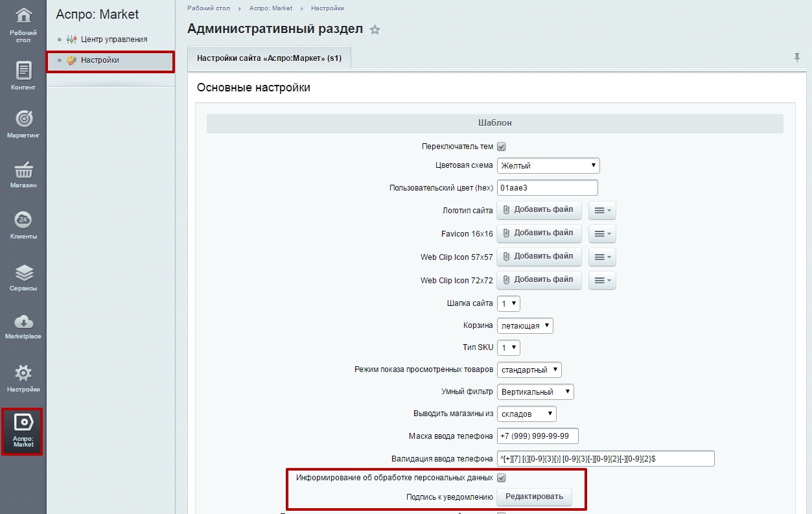Click Редактировать button for Подпись к уведомлению

point(535,497)
